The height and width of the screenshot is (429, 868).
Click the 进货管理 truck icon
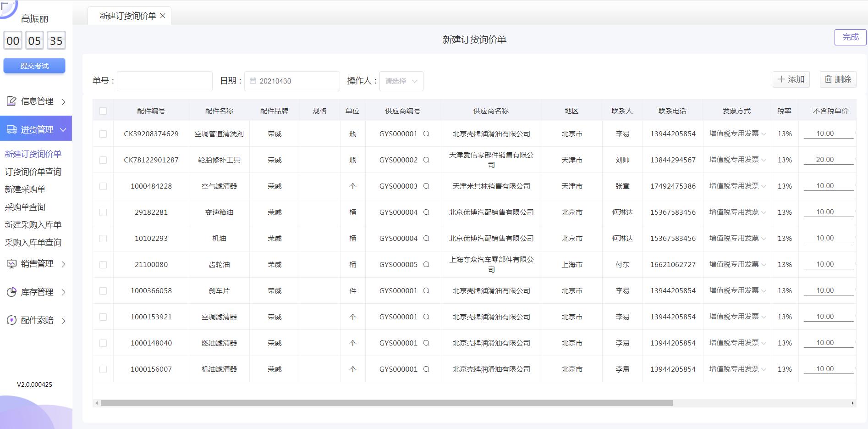pyautogui.click(x=11, y=129)
